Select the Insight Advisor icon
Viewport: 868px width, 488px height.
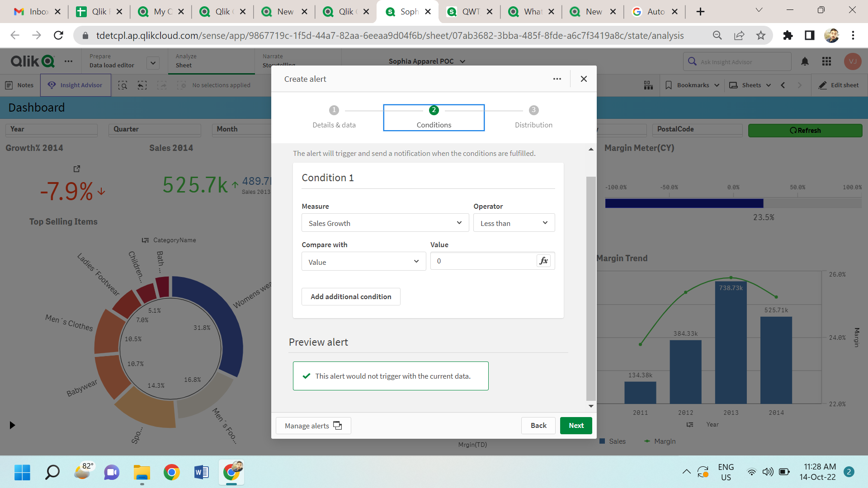click(x=51, y=85)
